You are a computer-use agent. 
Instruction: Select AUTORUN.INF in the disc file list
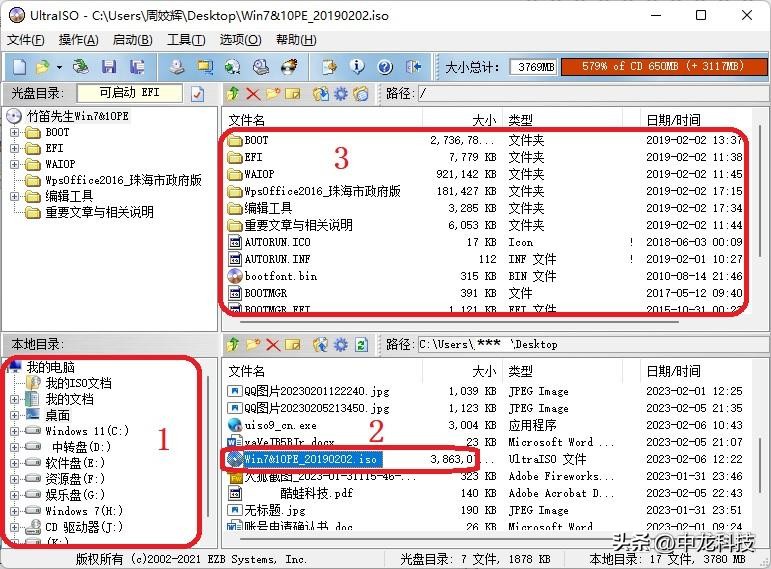[277, 259]
